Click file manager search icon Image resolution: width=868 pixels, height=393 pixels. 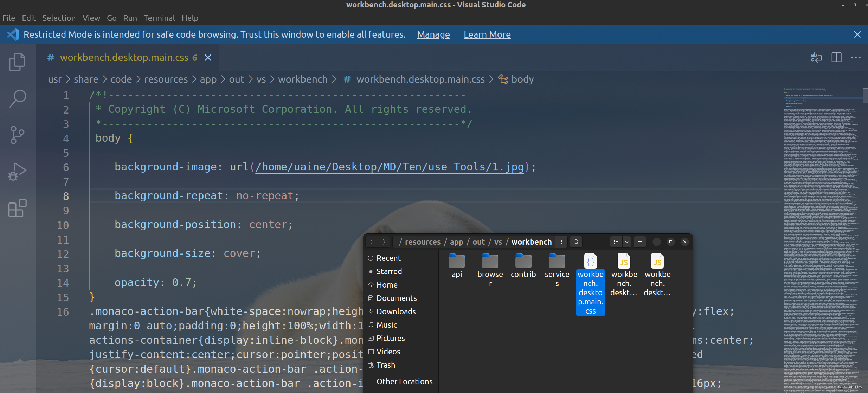coord(576,242)
